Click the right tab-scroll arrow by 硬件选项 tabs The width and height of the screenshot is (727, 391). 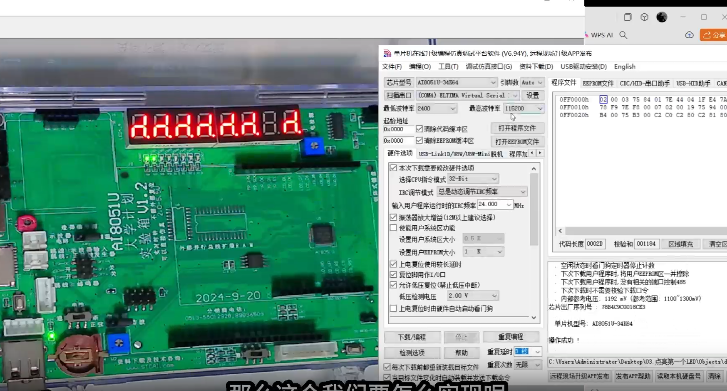[x=539, y=153]
